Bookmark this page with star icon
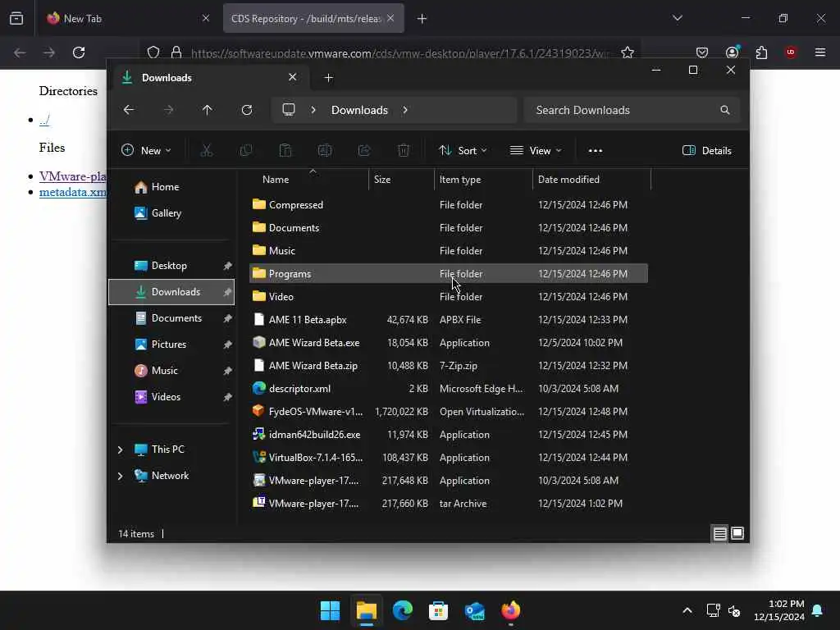The height and width of the screenshot is (630, 840). [x=628, y=52]
